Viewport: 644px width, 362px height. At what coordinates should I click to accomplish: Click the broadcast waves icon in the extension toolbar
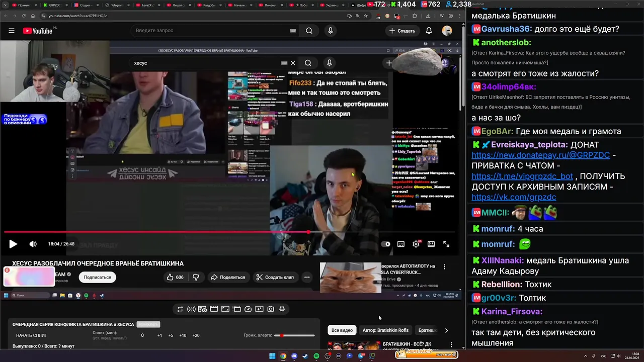[191, 309]
